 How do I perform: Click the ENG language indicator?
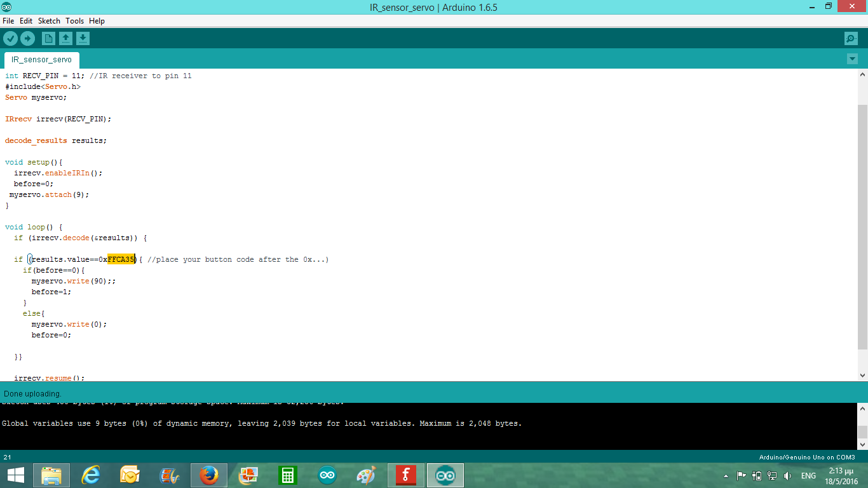(x=808, y=476)
